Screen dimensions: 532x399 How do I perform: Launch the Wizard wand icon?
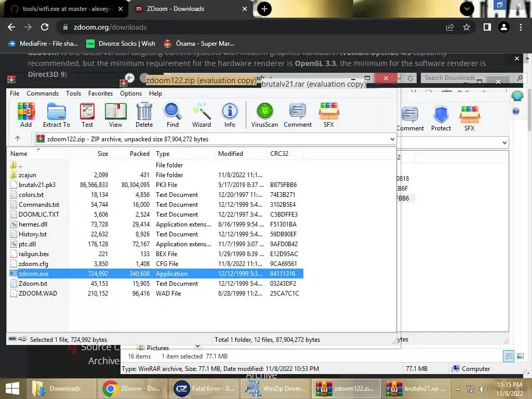point(202,115)
